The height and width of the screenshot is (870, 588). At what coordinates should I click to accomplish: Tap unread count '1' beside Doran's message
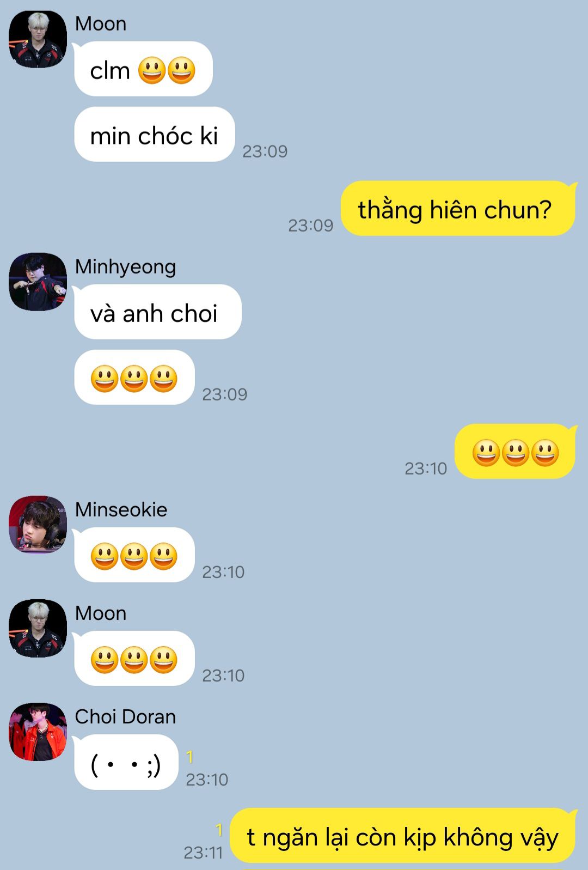tap(189, 757)
